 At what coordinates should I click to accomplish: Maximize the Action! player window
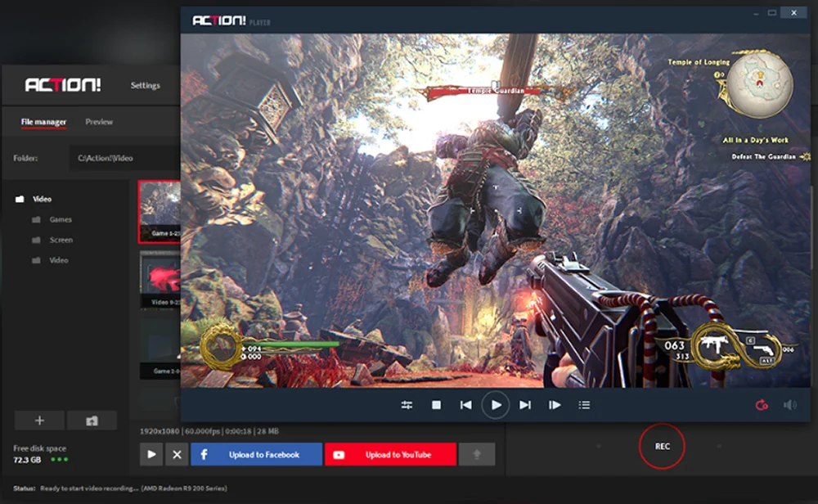772,13
